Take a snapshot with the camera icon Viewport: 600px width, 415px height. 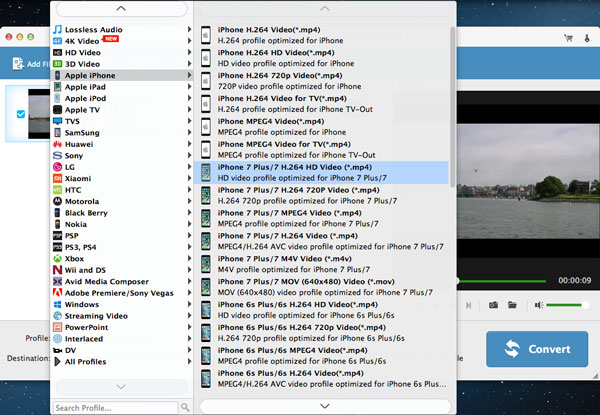click(x=493, y=305)
